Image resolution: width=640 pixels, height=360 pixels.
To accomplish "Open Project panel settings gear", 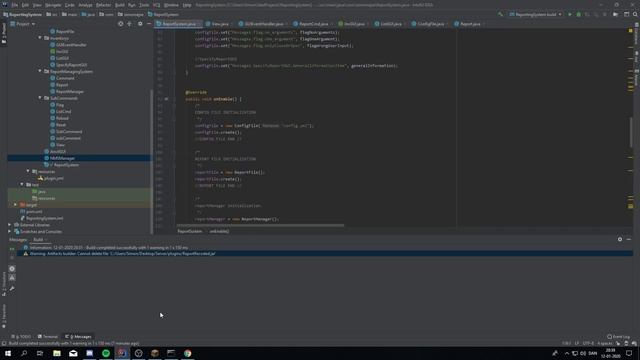I will point(140,24).
